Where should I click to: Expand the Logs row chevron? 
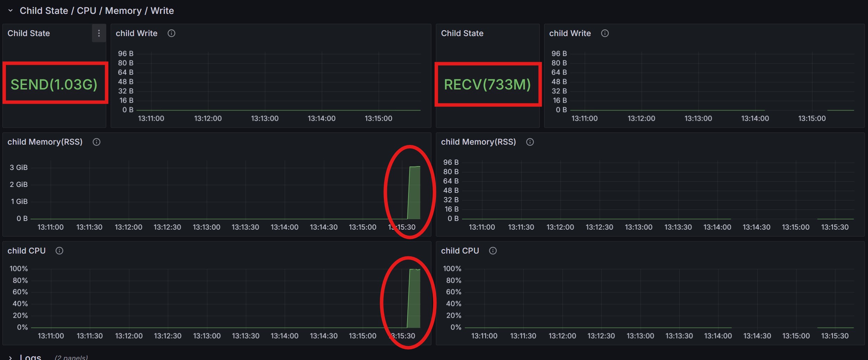pyautogui.click(x=10, y=357)
